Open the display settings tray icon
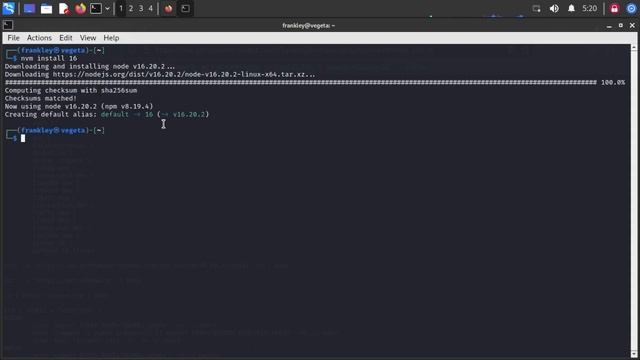The image size is (640, 360). [x=536, y=9]
